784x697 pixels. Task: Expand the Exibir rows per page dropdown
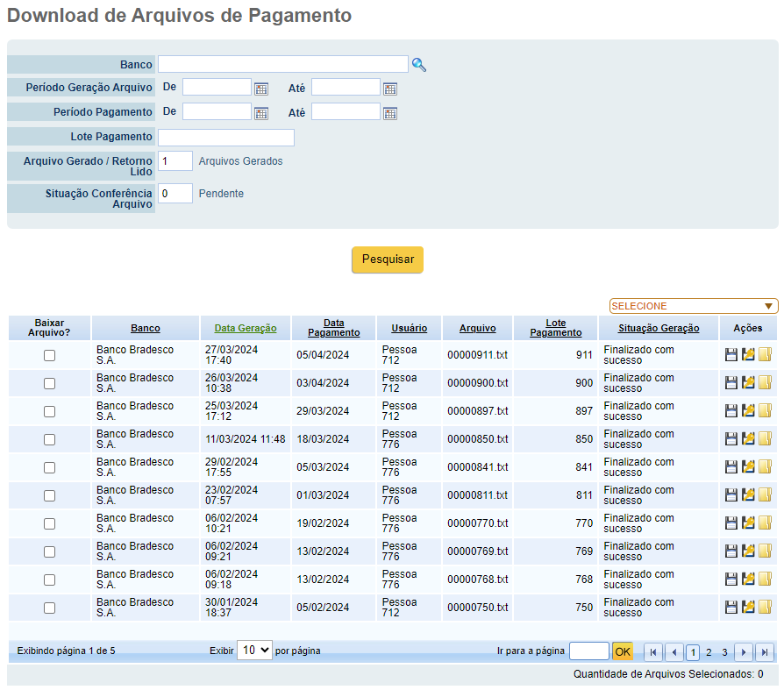tap(254, 650)
